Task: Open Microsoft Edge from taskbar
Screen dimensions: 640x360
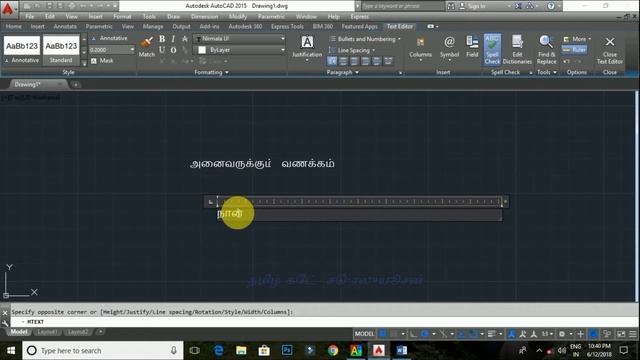Action: coord(219,350)
